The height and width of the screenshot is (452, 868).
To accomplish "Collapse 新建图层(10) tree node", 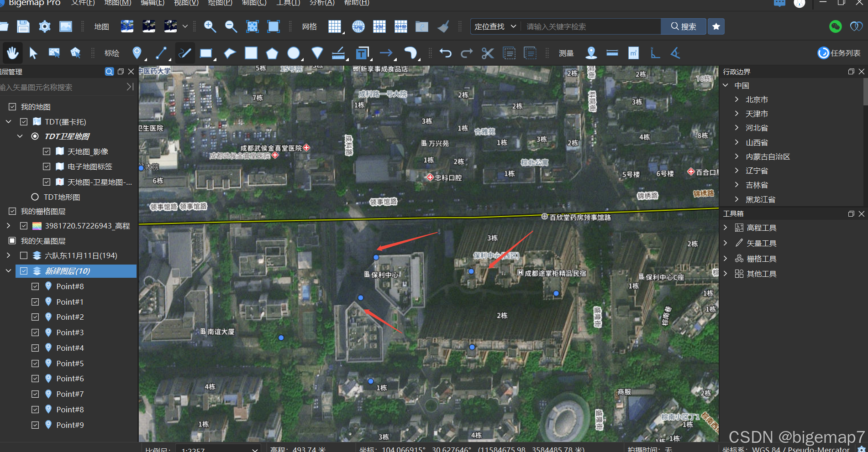I will [x=9, y=271].
